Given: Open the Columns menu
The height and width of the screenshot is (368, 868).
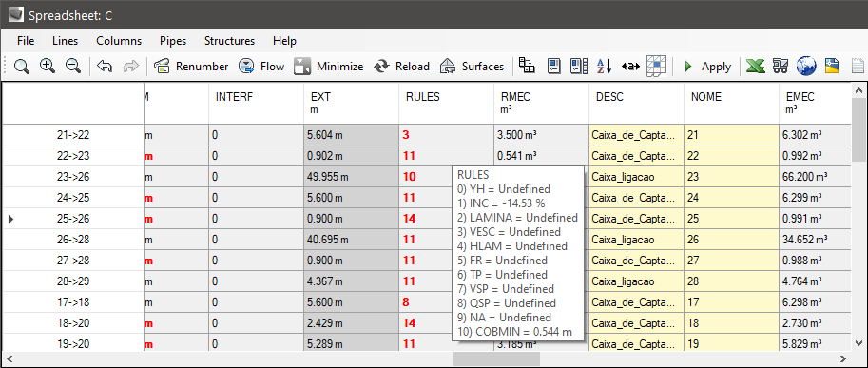Looking at the screenshot, I should pyautogui.click(x=119, y=40).
